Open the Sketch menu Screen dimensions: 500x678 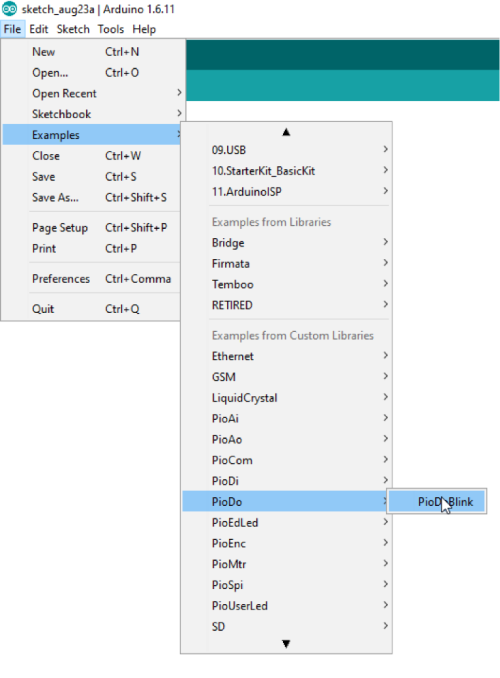(73, 29)
